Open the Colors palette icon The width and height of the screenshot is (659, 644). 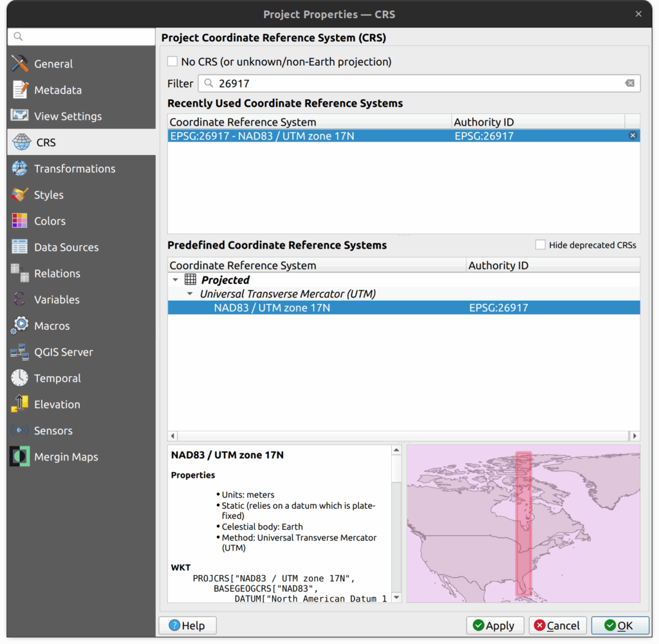click(x=20, y=221)
